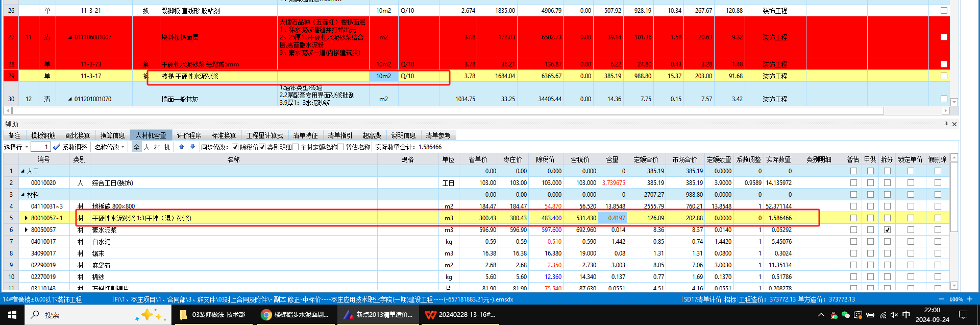
Task: Open the 标准换算 tab
Action: point(224,135)
